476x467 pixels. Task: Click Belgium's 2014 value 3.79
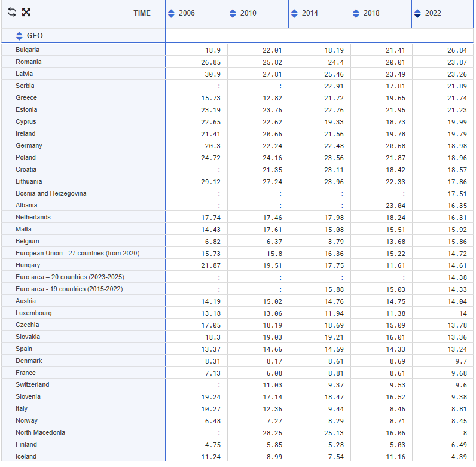tap(336, 242)
